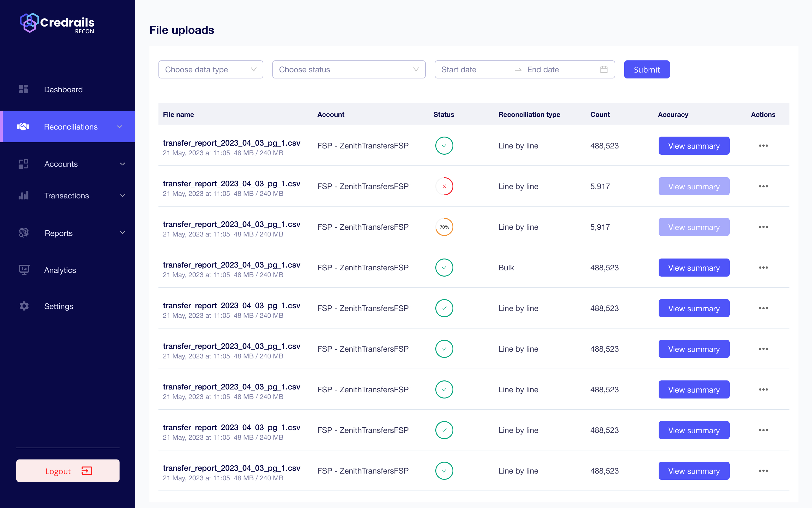Click the Count column header
812x508 pixels.
600,115
